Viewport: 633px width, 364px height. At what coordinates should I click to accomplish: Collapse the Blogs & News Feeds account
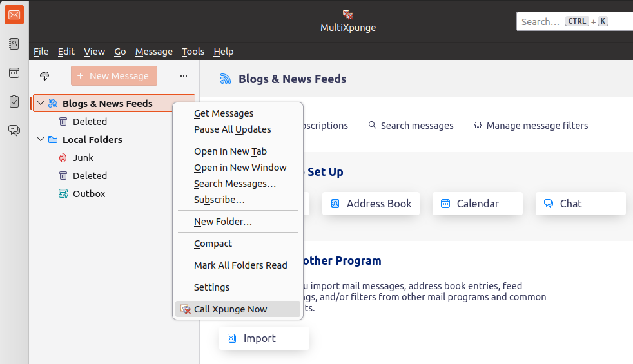pyautogui.click(x=41, y=103)
